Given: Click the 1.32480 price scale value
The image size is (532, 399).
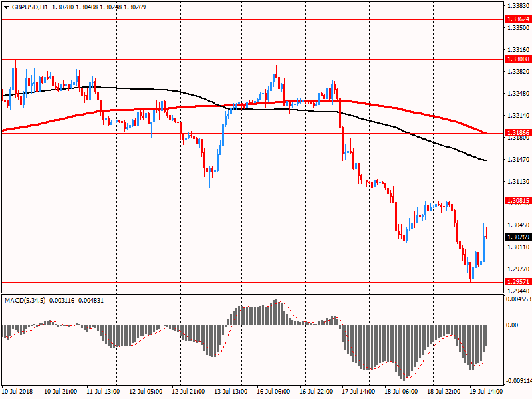Looking at the screenshot, I should 519,93.
